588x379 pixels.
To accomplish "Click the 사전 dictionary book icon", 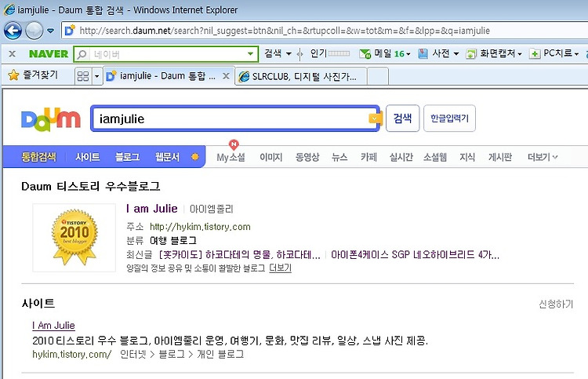I will [x=423, y=54].
